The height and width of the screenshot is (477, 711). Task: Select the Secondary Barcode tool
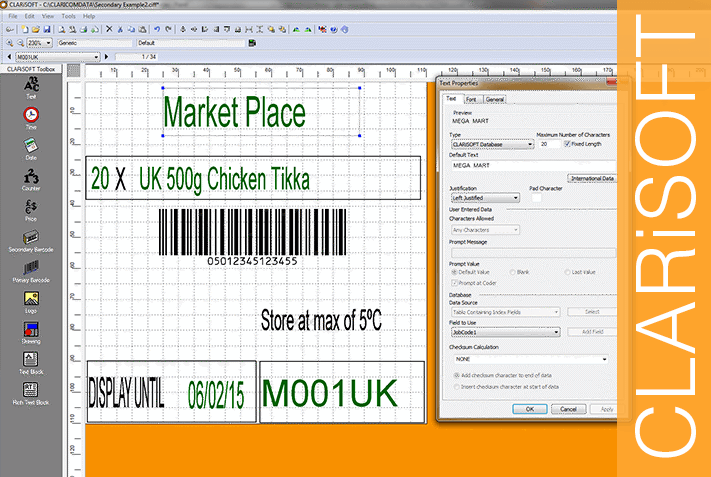(31, 240)
